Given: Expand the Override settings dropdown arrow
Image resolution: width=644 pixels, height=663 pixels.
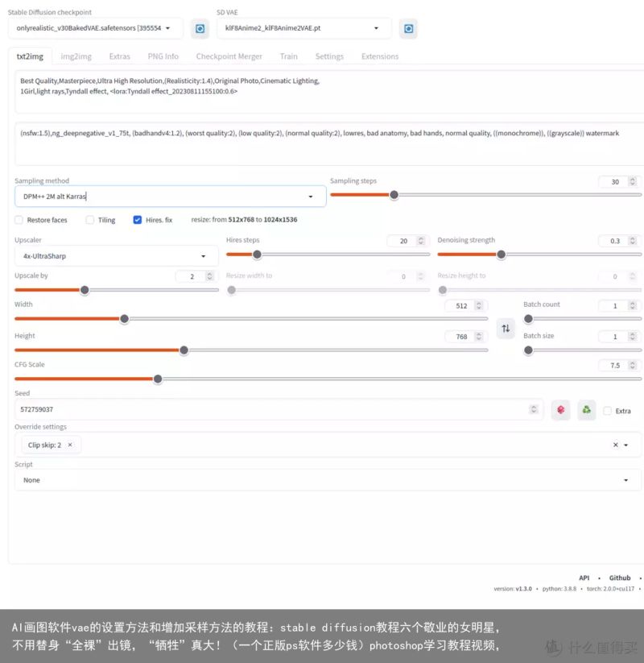Looking at the screenshot, I should coord(625,445).
